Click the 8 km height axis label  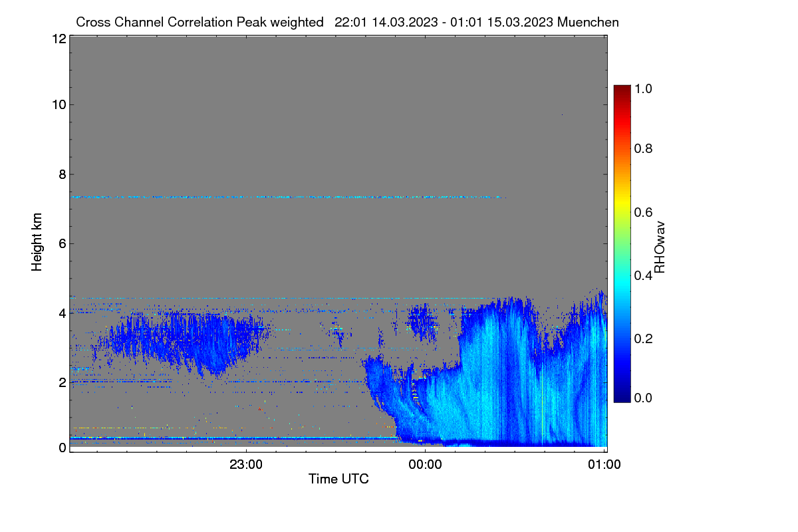(62, 175)
